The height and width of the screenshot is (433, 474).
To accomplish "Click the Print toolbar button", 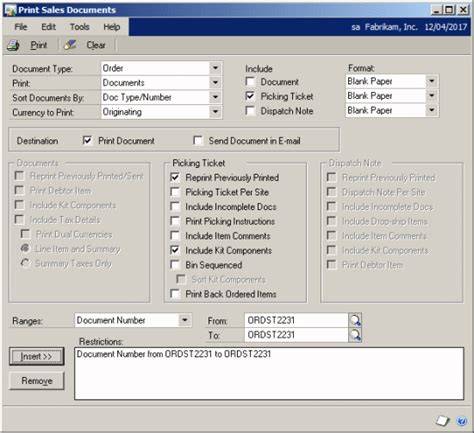I will point(39,45).
